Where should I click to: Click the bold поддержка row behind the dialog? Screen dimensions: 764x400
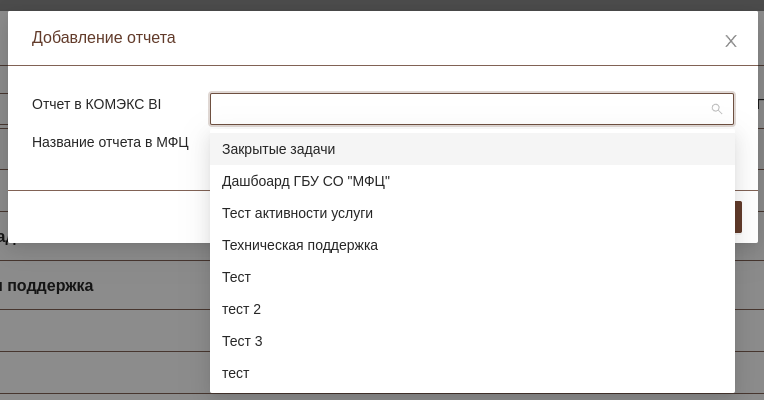pyautogui.click(x=48, y=286)
